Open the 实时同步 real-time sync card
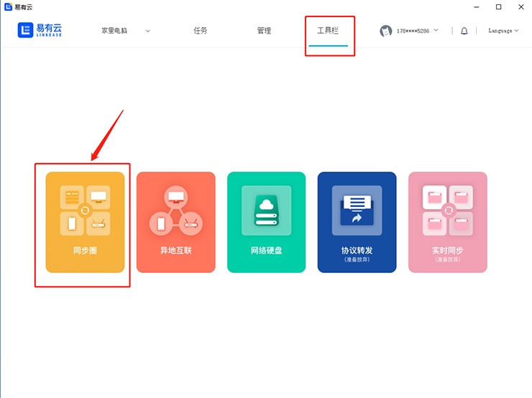Image resolution: width=532 pixels, height=398 pixels. [x=447, y=222]
